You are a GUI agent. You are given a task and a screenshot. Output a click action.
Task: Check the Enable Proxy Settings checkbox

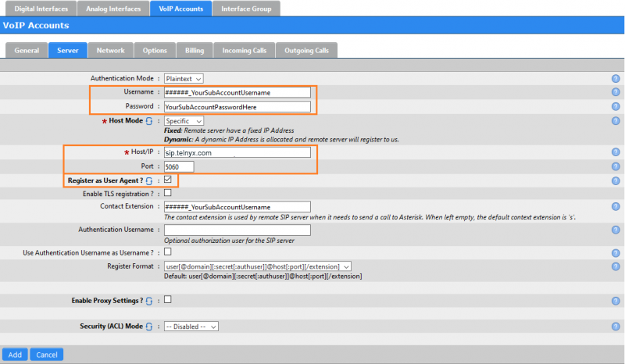point(168,299)
